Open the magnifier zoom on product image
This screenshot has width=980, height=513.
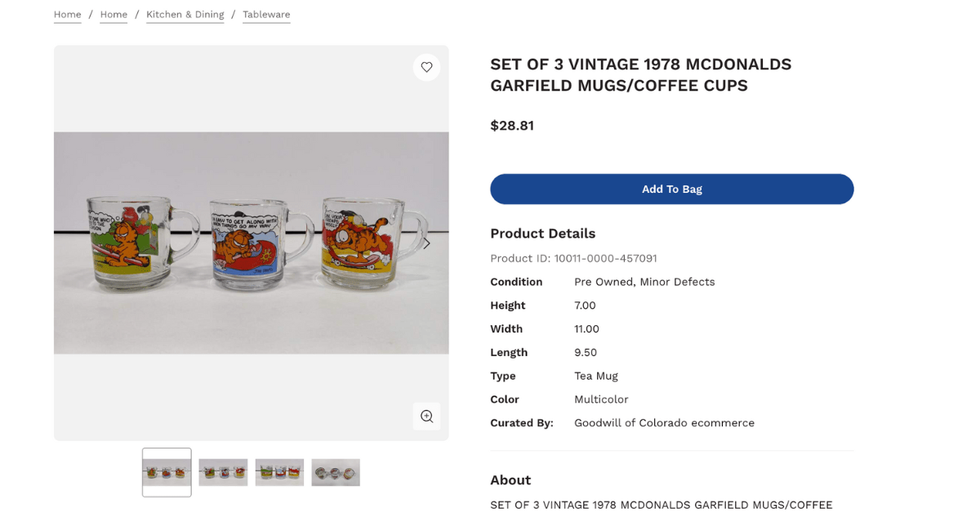pos(426,416)
